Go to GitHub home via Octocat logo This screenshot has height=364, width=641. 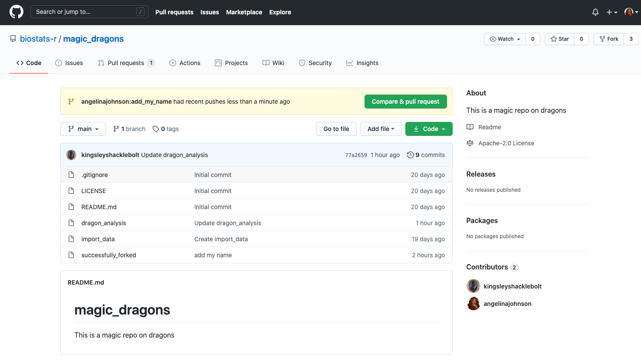[16, 12]
